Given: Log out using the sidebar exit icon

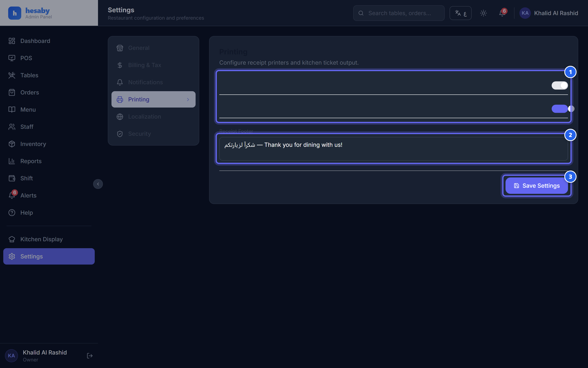Looking at the screenshot, I should click(90, 356).
